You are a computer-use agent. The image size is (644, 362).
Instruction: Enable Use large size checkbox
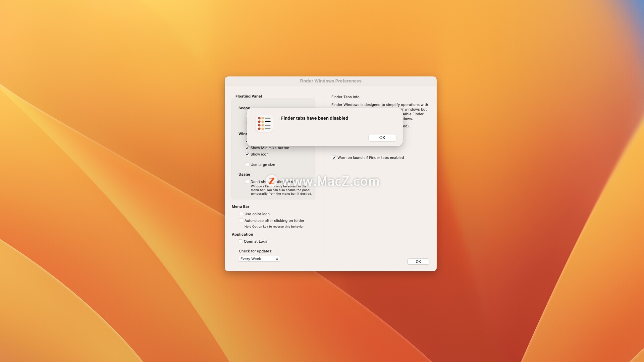pos(247,165)
